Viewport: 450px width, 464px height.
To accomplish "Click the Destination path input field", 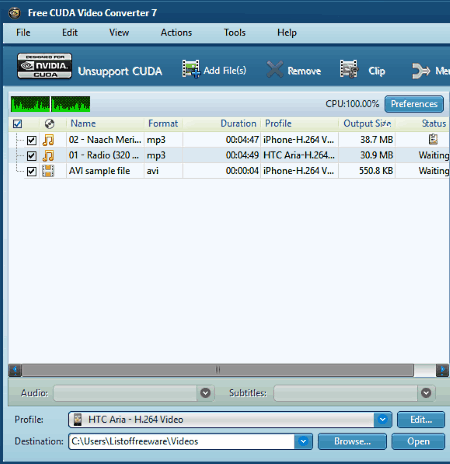I will tap(182, 441).
